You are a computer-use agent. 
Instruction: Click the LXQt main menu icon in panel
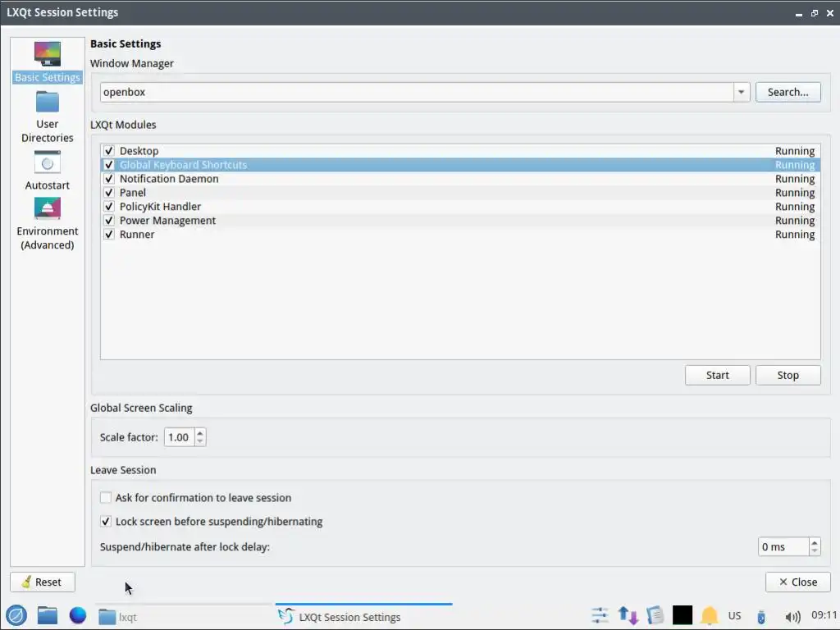click(16, 615)
